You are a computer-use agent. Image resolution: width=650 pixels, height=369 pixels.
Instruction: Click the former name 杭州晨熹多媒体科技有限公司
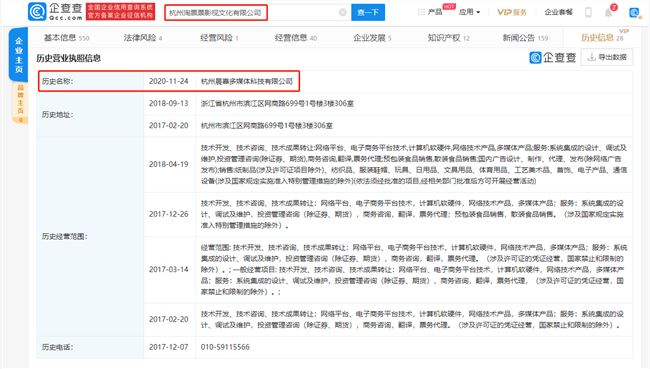(x=247, y=81)
